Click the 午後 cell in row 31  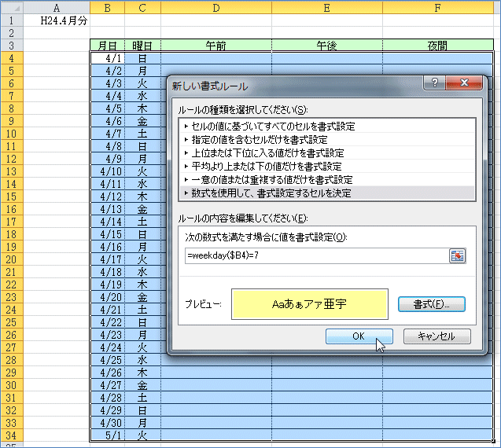point(327,398)
